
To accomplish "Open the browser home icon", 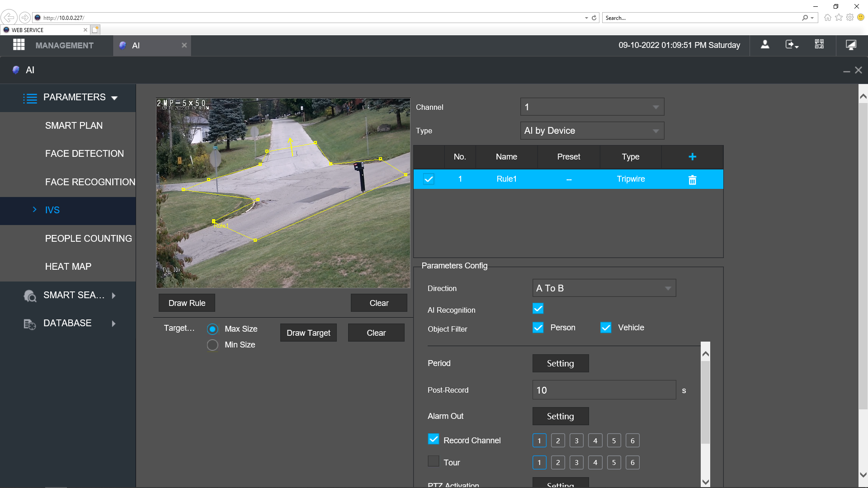I will (x=827, y=18).
